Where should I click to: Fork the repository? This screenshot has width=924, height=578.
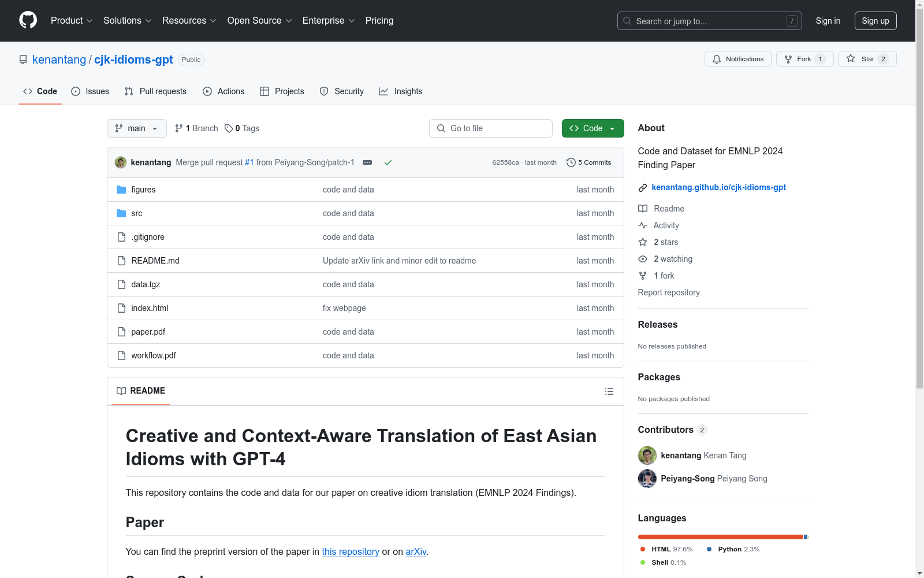pyautogui.click(x=805, y=59)
